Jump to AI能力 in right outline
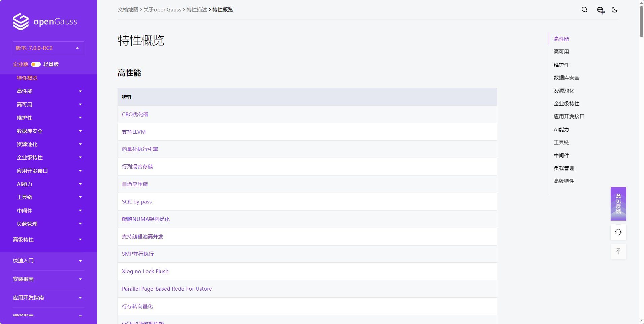 561,130
